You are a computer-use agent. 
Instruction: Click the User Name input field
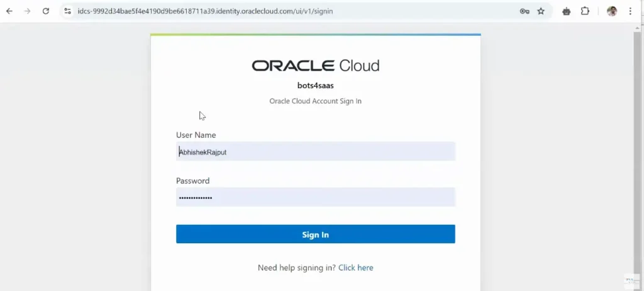[315, 152]
